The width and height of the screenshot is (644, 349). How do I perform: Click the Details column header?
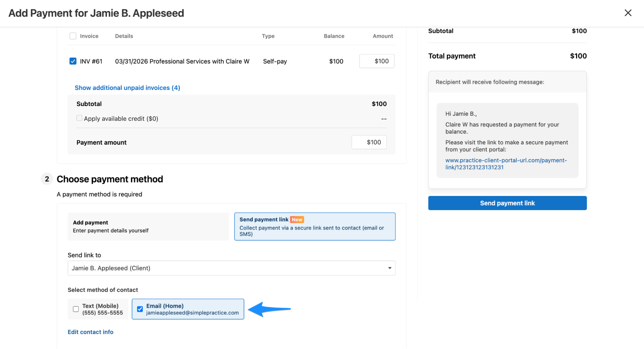click(124, 36)
